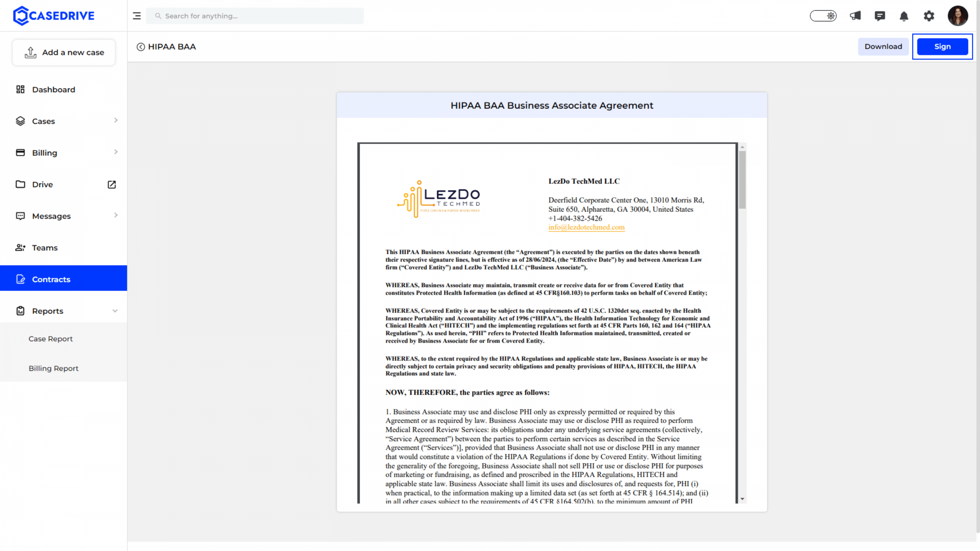Click the info@lezdotechmed.com email link
This screenshot has width=980, height=551.
click(x=586, y=227)
